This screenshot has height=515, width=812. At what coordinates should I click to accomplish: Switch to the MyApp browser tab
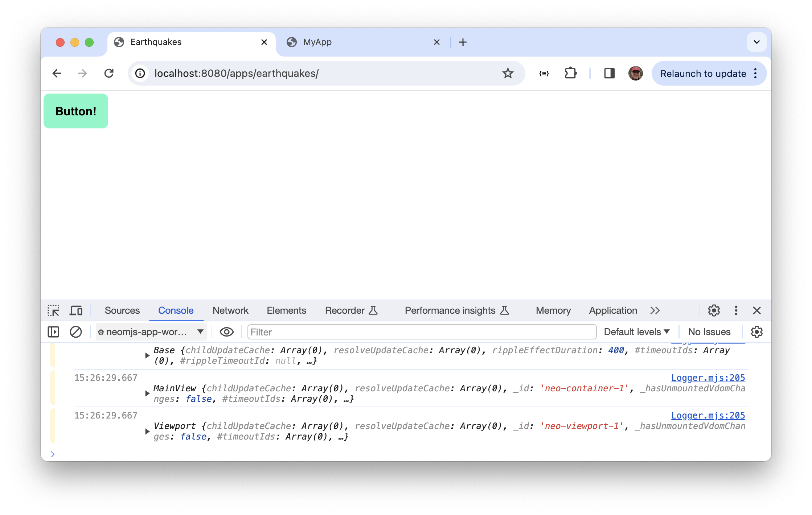pyautogui.click(x=317, y=42)
